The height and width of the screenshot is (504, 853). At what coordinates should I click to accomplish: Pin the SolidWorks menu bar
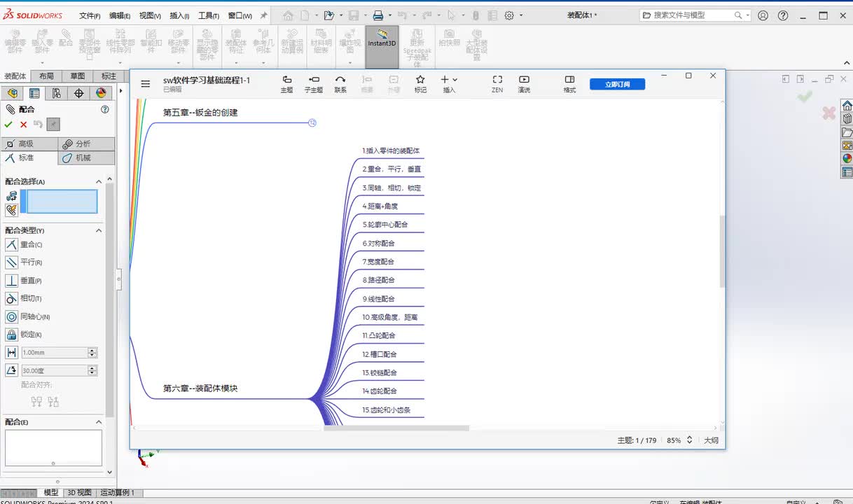pos(263,15)
